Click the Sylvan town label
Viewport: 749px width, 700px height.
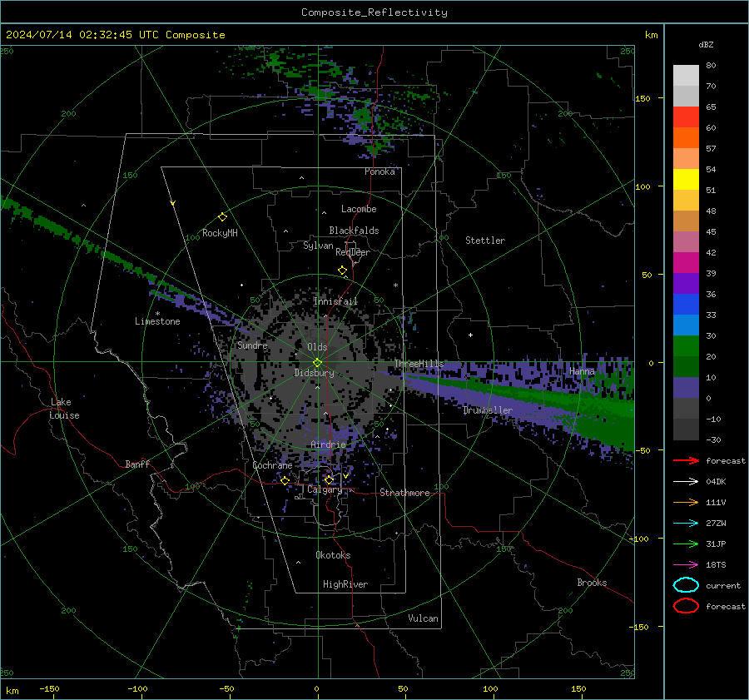[x=318, y=246]
